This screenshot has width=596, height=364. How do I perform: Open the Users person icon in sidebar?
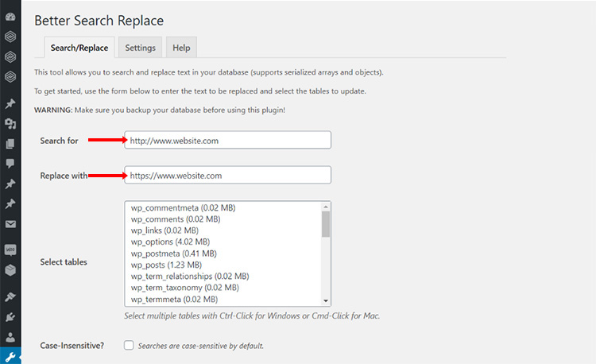pyautogui.click(x=10, y=336)
